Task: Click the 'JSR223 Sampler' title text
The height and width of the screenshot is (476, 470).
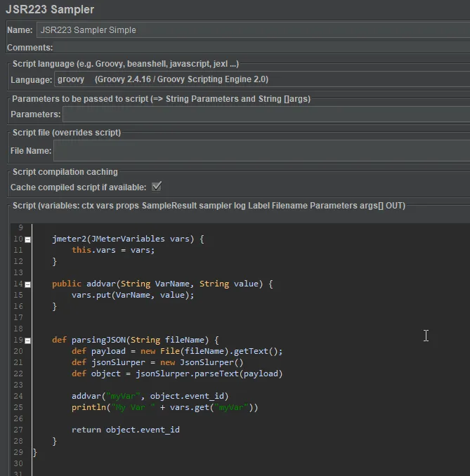Action: click(50, 9)
